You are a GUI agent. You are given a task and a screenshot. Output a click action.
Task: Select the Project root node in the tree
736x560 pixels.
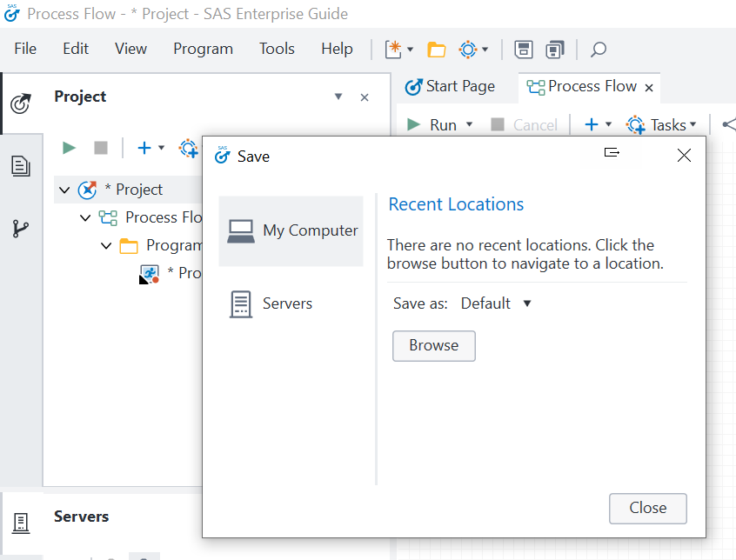click(139, 190)
